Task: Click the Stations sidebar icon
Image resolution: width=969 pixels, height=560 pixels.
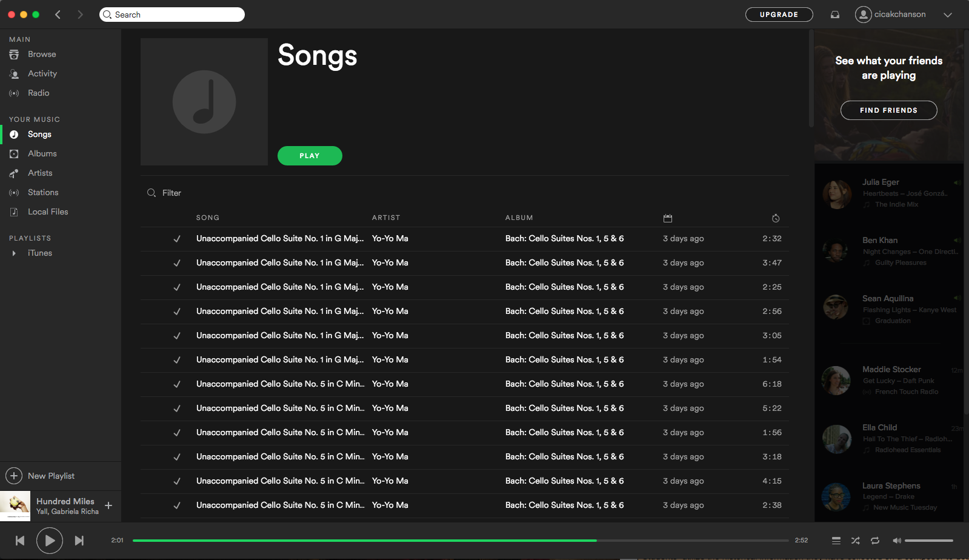Action: click(x=14, y=193)
